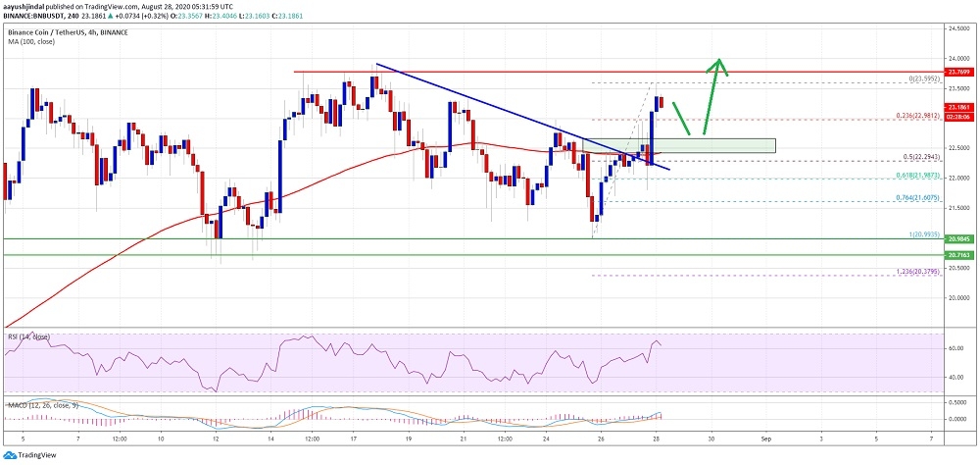
Task: Click the 'MA (100, close)' indicator label
Action: [30, 41]
